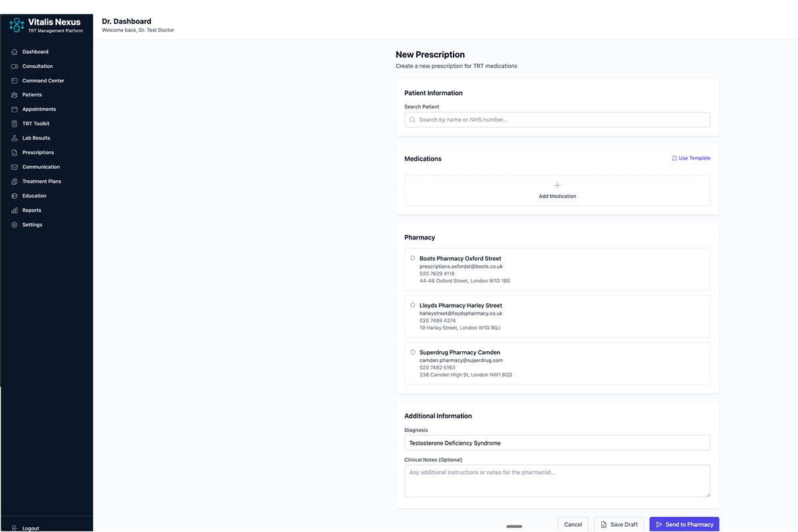Viewport: 798px width, 532px height.
Task: Click the Vitalis Nexus logo
Action: tap(16, 25)
